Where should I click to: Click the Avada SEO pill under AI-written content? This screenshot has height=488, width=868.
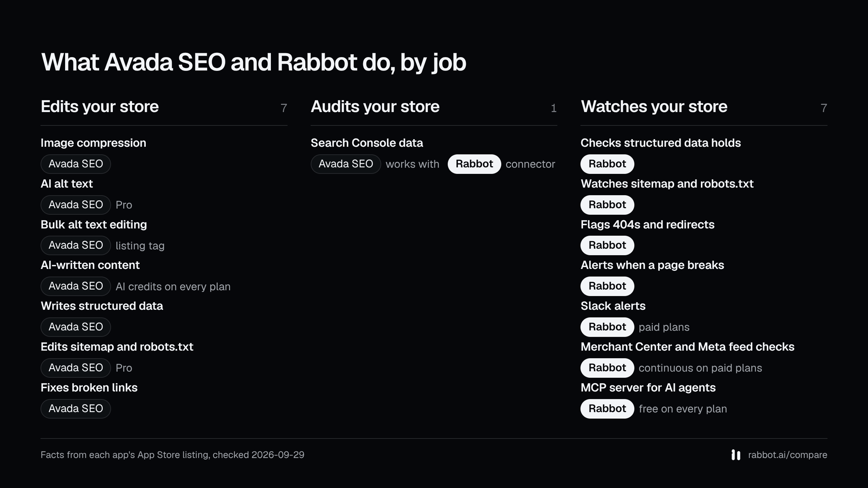tap(76, 286)
